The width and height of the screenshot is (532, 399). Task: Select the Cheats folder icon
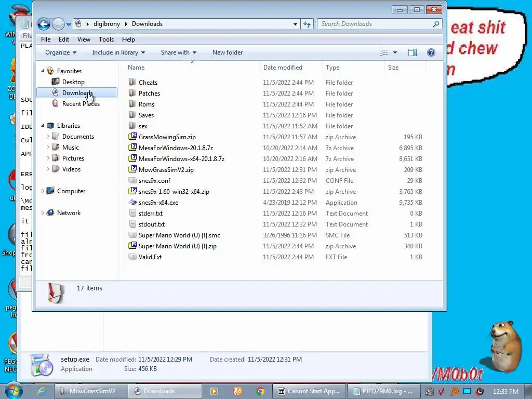click(x=132, y=82)
